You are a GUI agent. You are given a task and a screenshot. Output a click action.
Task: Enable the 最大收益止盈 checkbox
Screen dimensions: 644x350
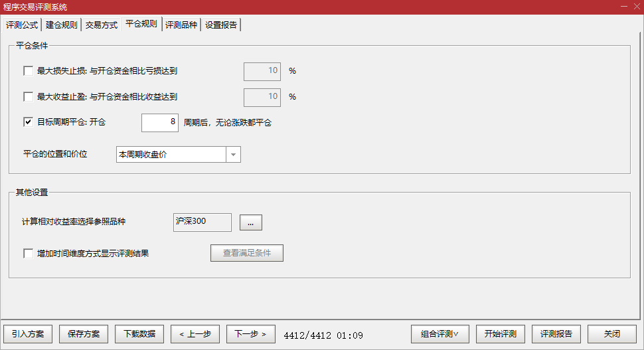click(x=28, y=97)
